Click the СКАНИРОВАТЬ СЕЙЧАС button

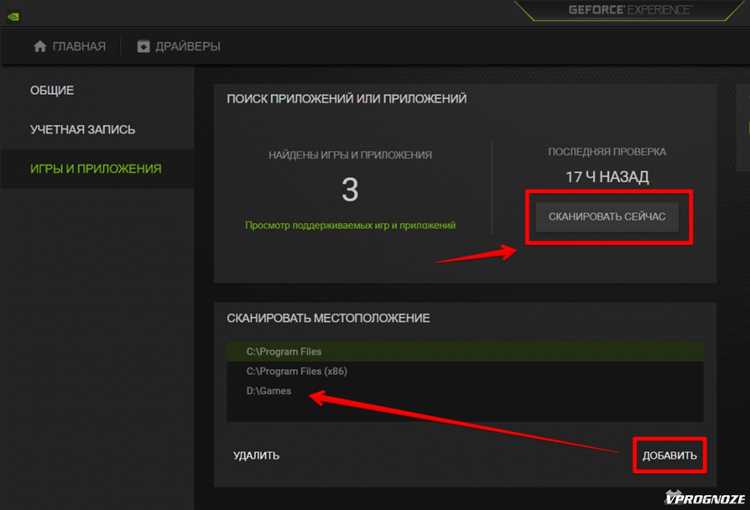click(607, 217)
